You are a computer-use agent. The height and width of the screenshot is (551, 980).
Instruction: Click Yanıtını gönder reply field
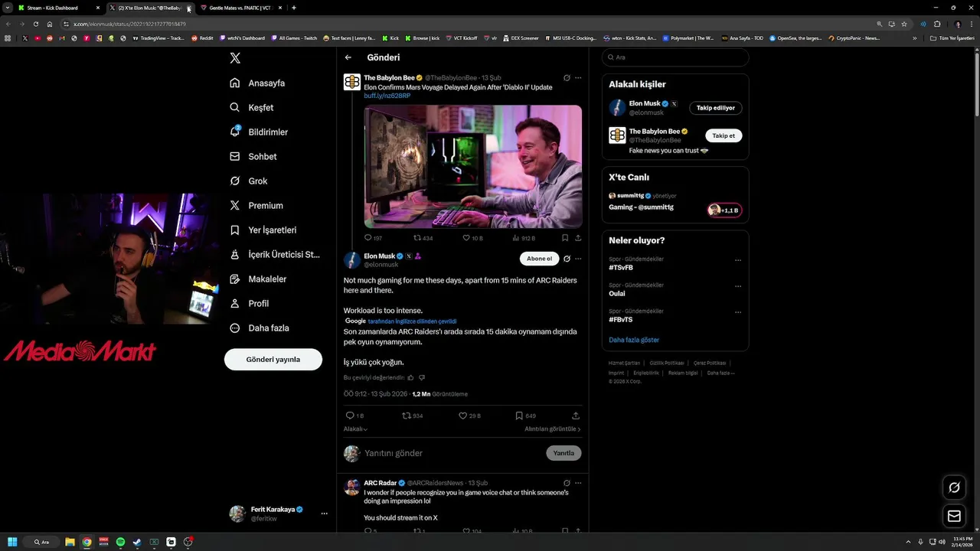(x=452, y=453)
